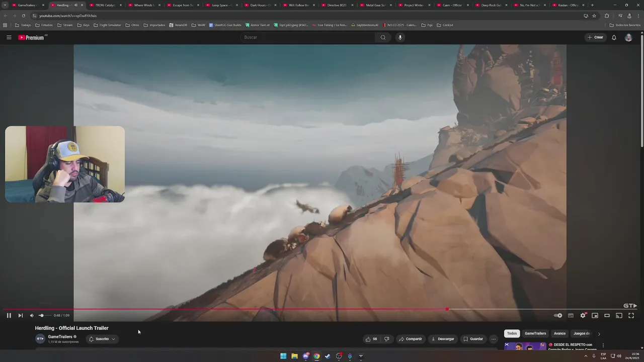Enter fullscreen mode on the video

click(631, 316)
